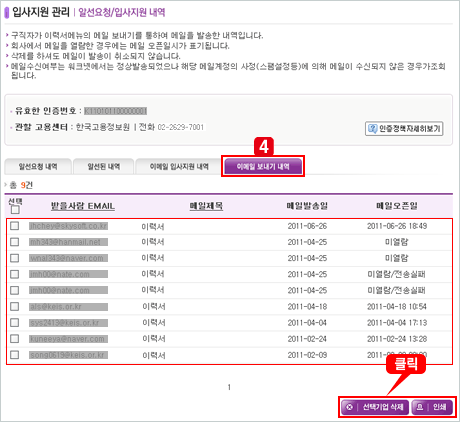The width and height of the screenshot is (460, 422).
Task: Click the 인증정책자세히보기 help button
Action: coord(404,128)
